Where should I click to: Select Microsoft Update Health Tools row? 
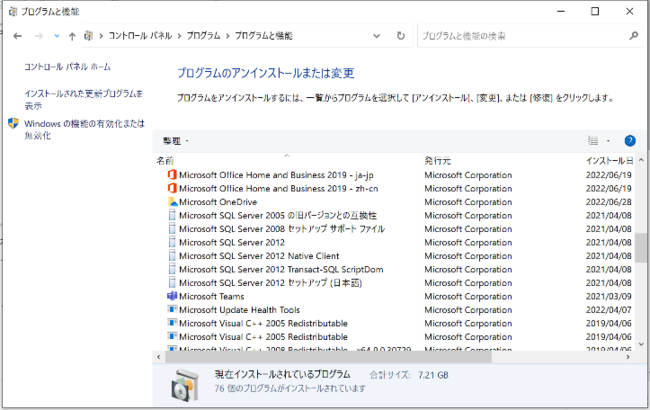(394, 310)
